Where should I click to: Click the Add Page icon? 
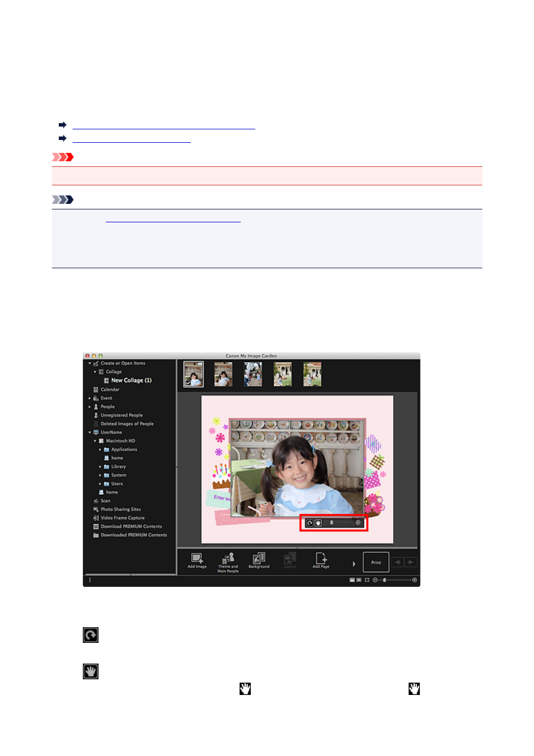click(x=321, y=558)
